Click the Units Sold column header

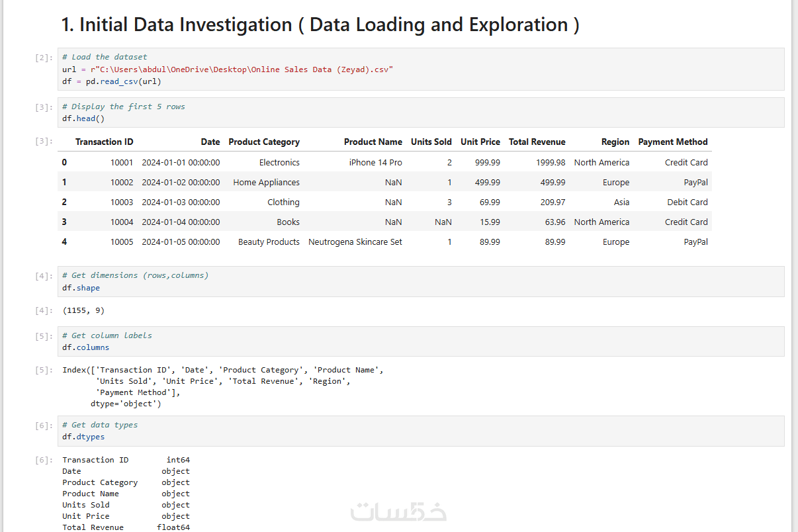[431, 142]
